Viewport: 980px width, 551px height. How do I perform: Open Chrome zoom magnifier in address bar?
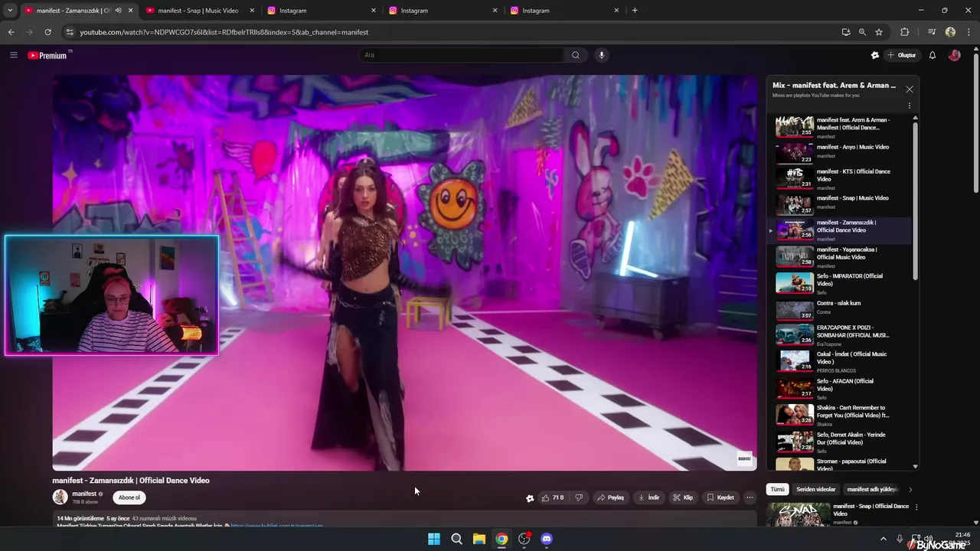tap(862, 32)
